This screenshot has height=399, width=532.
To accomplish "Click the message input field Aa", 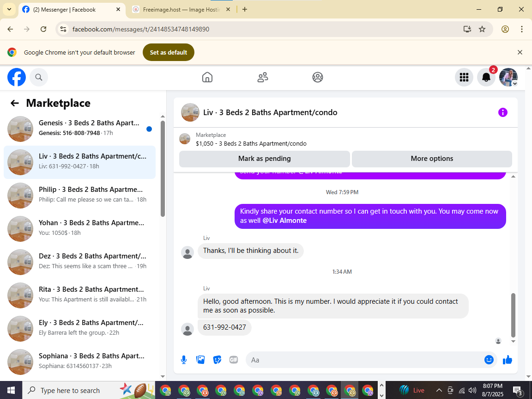I will 365,360.
